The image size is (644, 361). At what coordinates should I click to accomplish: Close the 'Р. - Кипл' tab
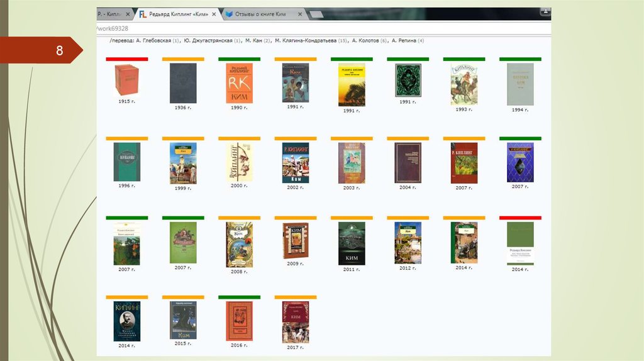(x=128, y=14)
